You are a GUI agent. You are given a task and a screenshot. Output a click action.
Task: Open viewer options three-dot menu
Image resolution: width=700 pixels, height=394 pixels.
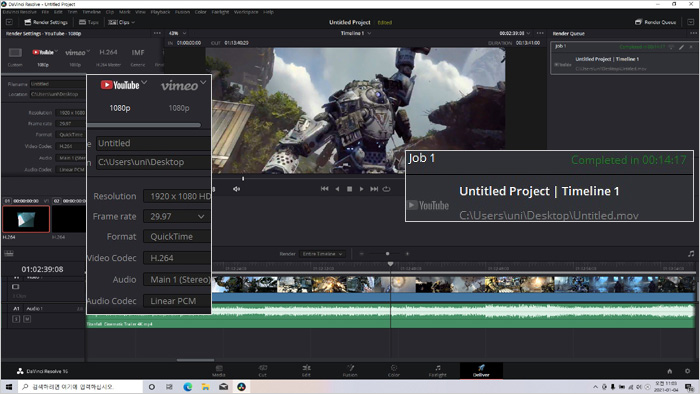540,33
